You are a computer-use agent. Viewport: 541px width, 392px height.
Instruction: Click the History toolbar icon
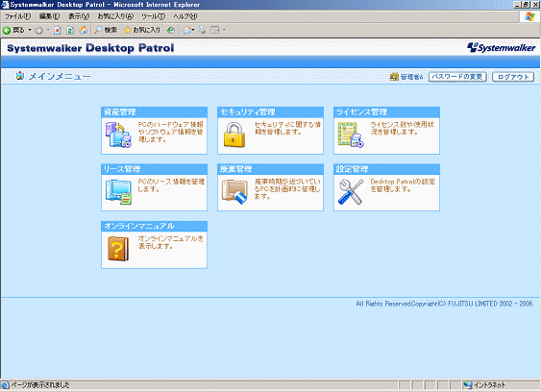[171, 31]
